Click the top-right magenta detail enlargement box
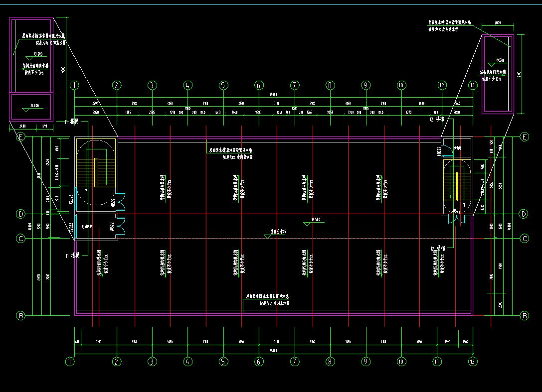The image size is (542, 392). [497, 74]
